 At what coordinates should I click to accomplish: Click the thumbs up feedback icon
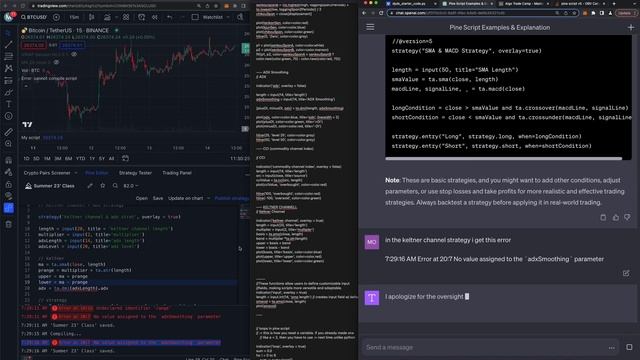point(616,218)
